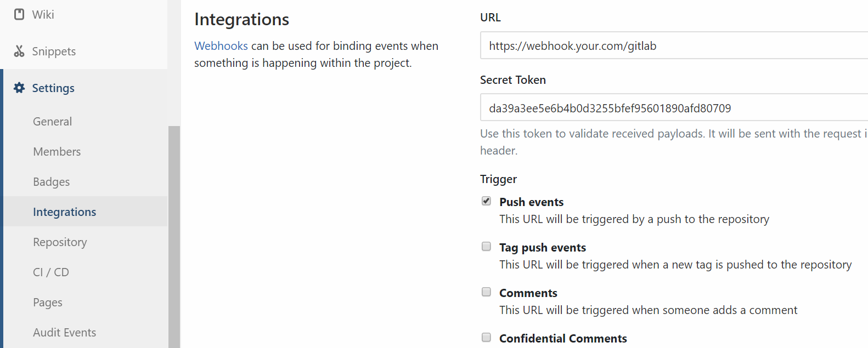868x348 pixels.
Task: Select Integrations in the sidebar
Action: click(64, 212)
